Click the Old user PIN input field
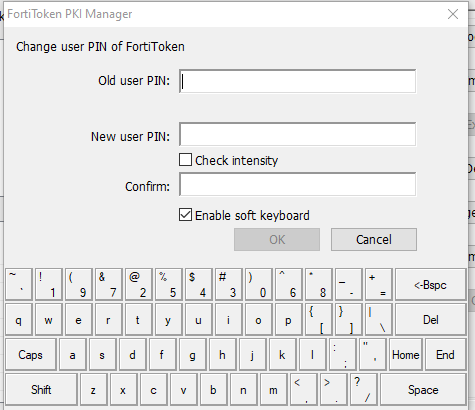 [297, 81]
